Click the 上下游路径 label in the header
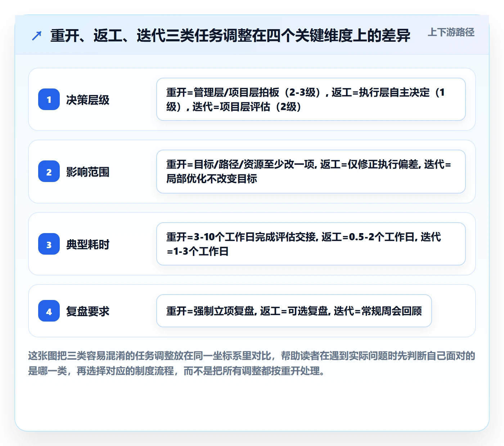 click(451, 32)
